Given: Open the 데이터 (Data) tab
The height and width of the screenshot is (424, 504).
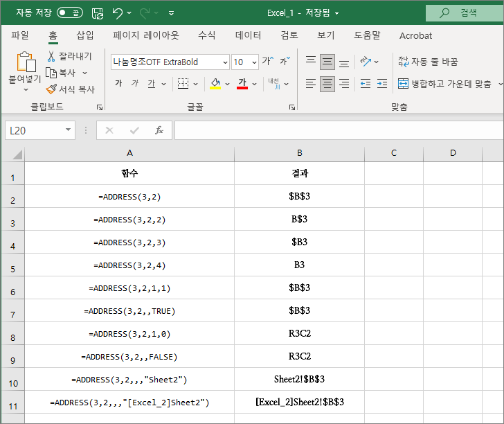Looking at the screenshot, I should coord(248,35).
